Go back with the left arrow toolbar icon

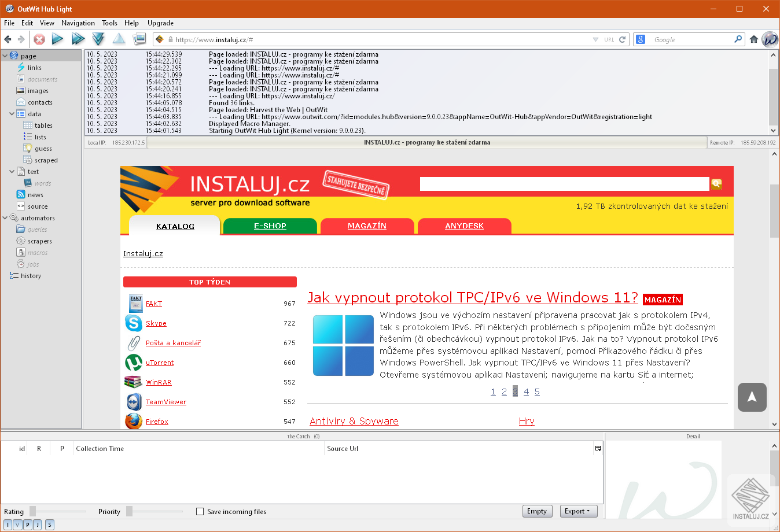point(8,39)
